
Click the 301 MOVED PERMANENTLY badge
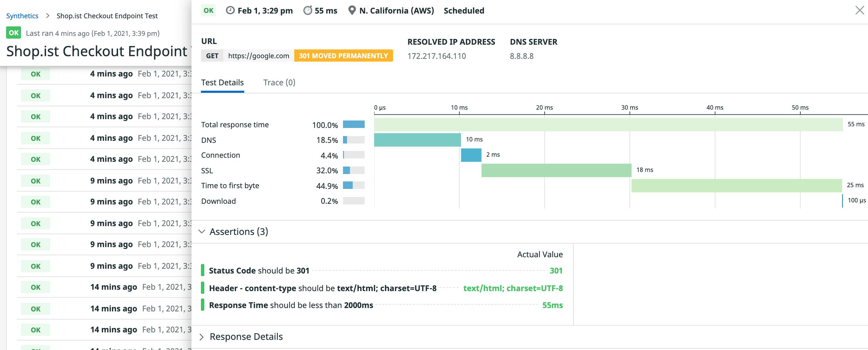pyautogui.click(x=343, y=56)
